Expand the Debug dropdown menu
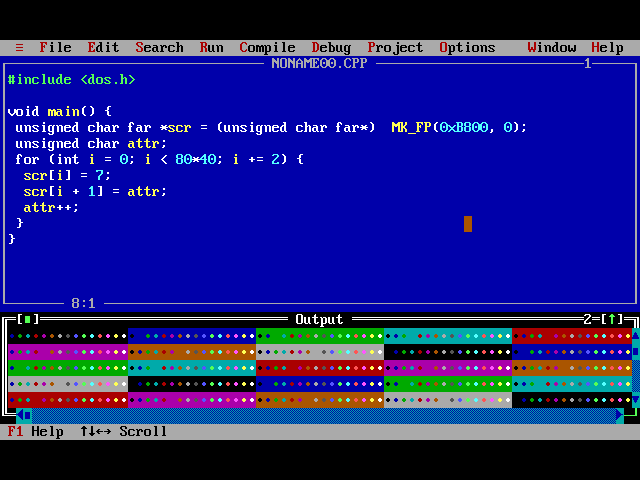640x480 pixels. click(331, 48)
